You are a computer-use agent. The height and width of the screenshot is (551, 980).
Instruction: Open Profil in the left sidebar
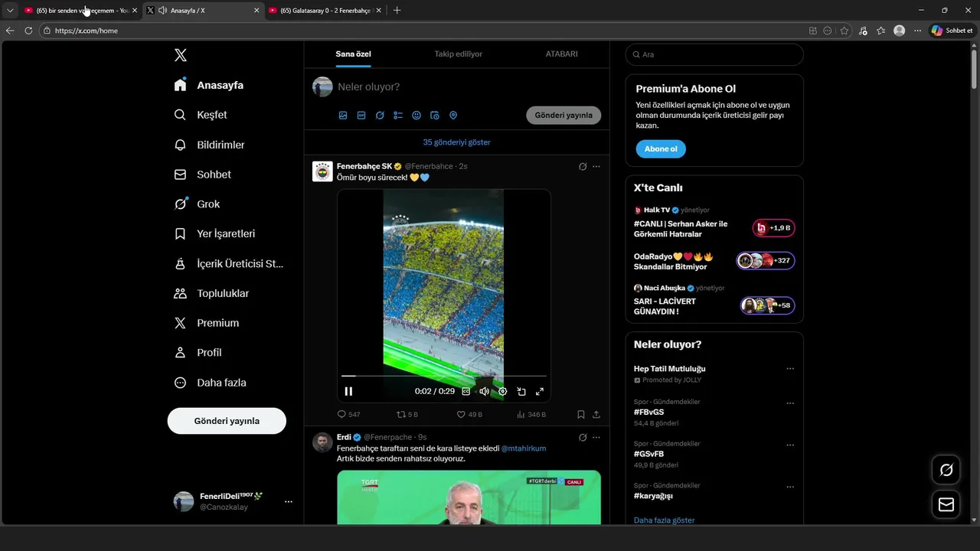point(198,353)
